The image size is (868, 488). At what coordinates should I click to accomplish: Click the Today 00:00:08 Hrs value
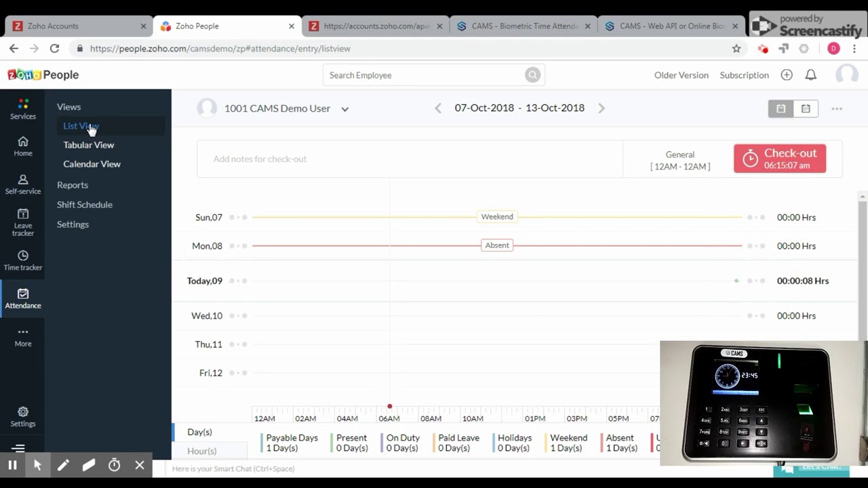pos(803,281)
